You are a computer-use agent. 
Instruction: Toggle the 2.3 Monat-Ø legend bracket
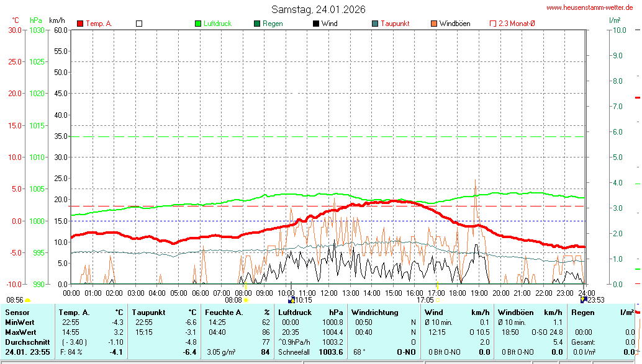493,24
